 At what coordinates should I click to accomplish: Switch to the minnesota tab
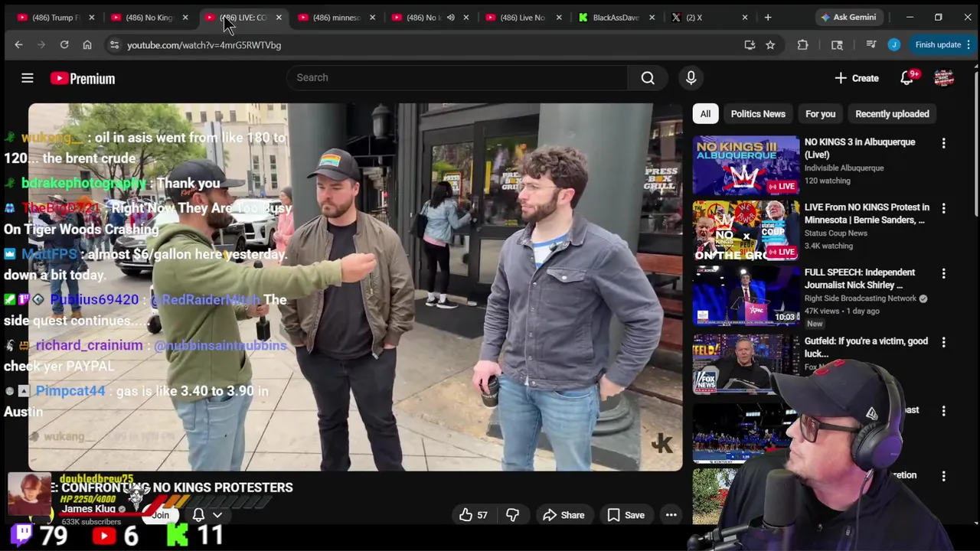coord(337,17)
